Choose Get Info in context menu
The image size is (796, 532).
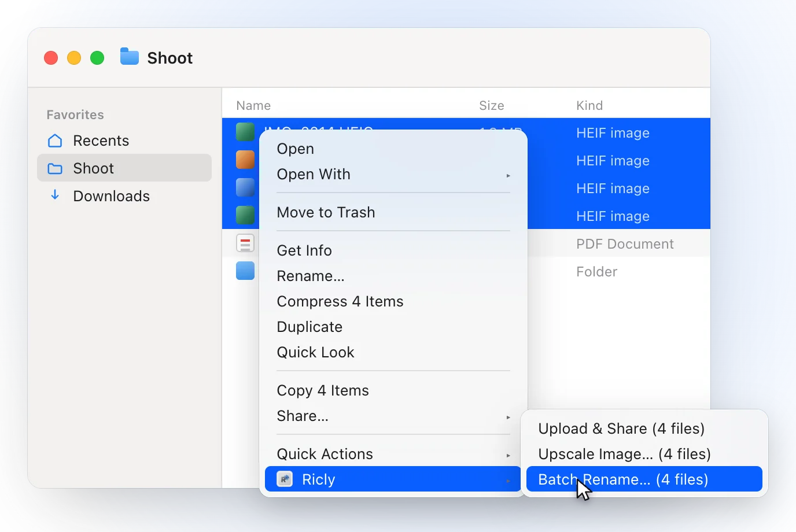393,250
